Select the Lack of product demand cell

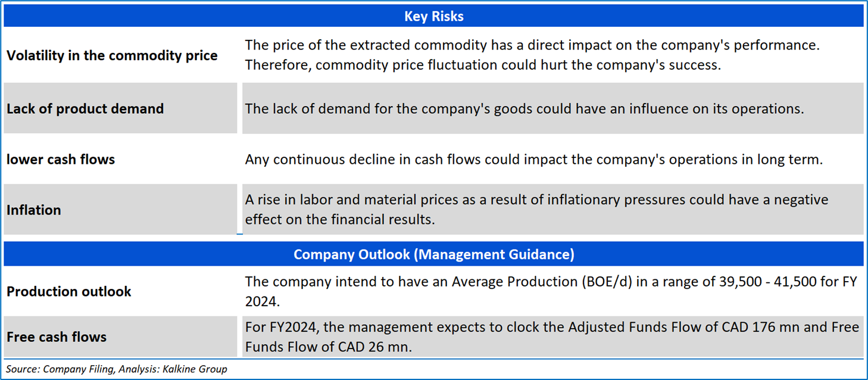pyautogui.click(x=85, y=109)
